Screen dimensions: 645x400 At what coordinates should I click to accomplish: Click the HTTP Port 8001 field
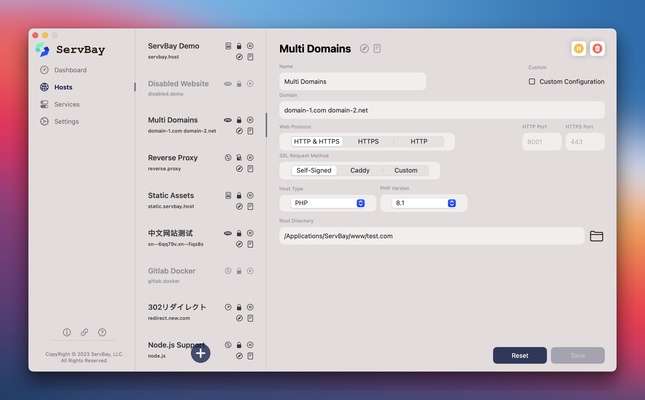pos(542,142)
